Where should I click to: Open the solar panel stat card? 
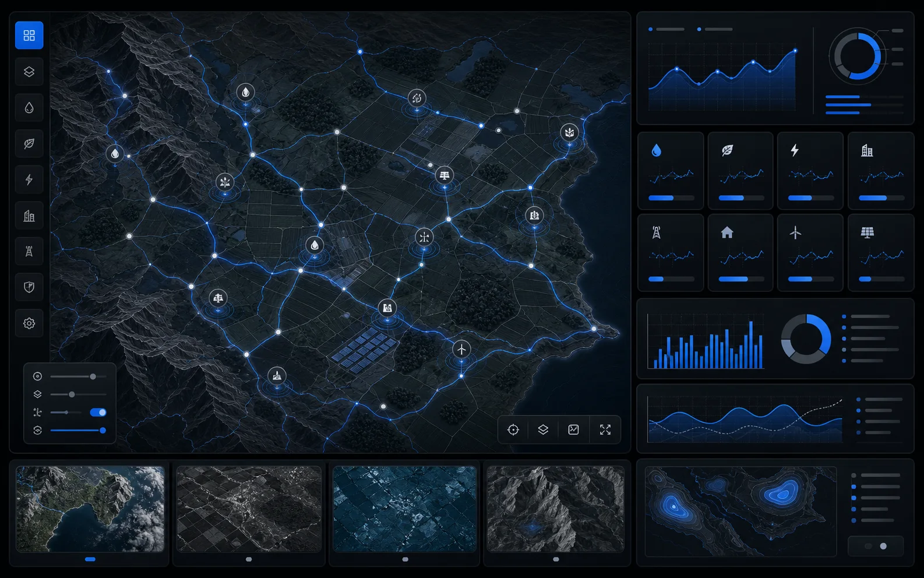pyautogui.click(x=881, y=252)
